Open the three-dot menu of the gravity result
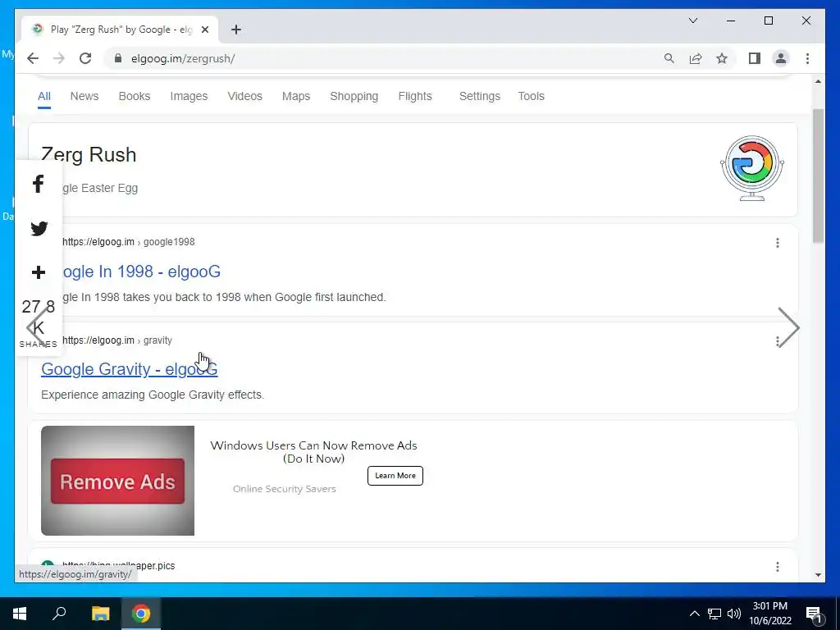840x630 pixels. tap(778, 341)
